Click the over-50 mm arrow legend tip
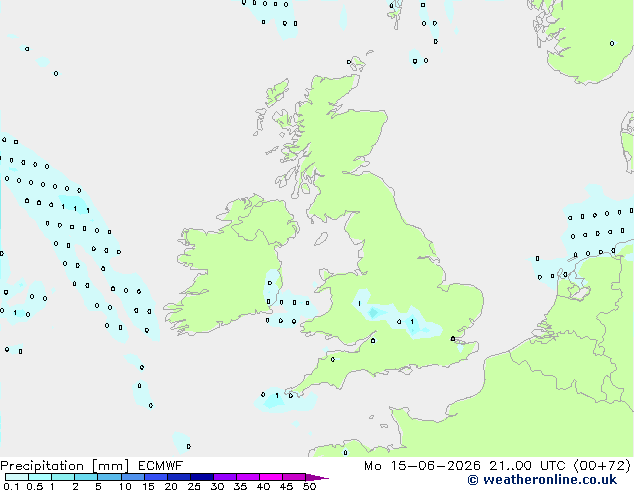634x490 pixels. coord(317,477)
